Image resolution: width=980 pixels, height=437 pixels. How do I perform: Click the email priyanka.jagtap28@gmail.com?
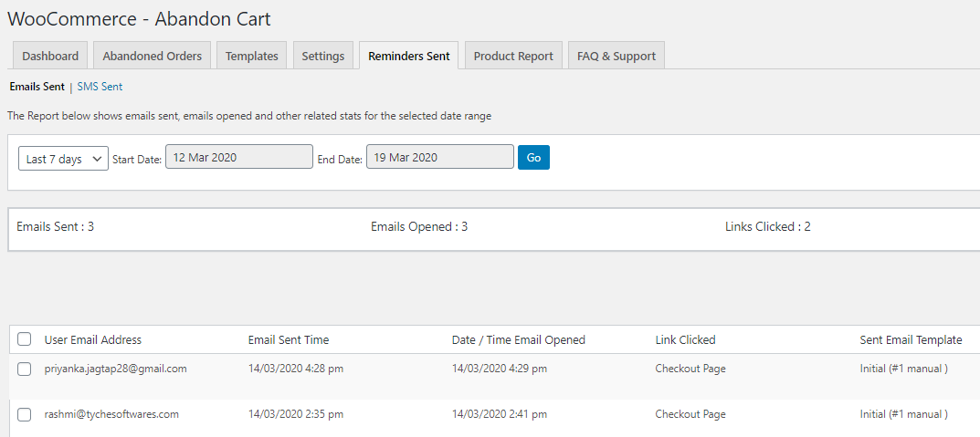(116, 369)
